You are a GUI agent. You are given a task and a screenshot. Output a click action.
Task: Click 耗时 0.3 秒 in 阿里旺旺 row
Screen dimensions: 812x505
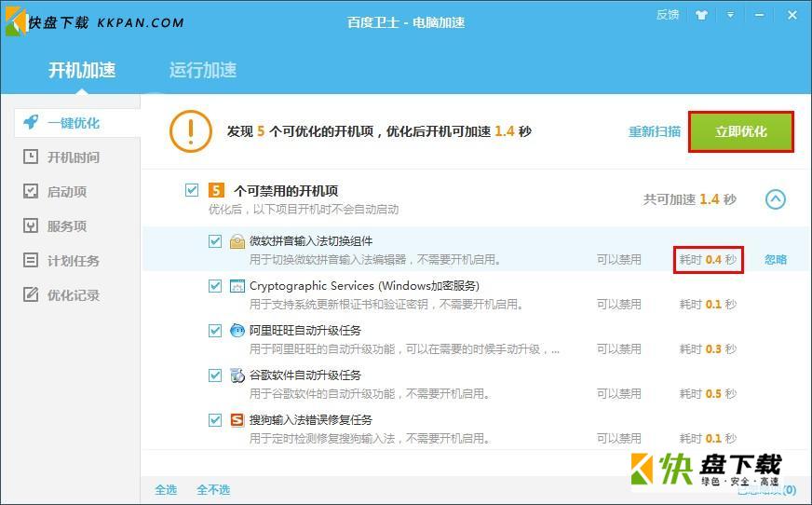pyautogui.click(x=708, y=349)
